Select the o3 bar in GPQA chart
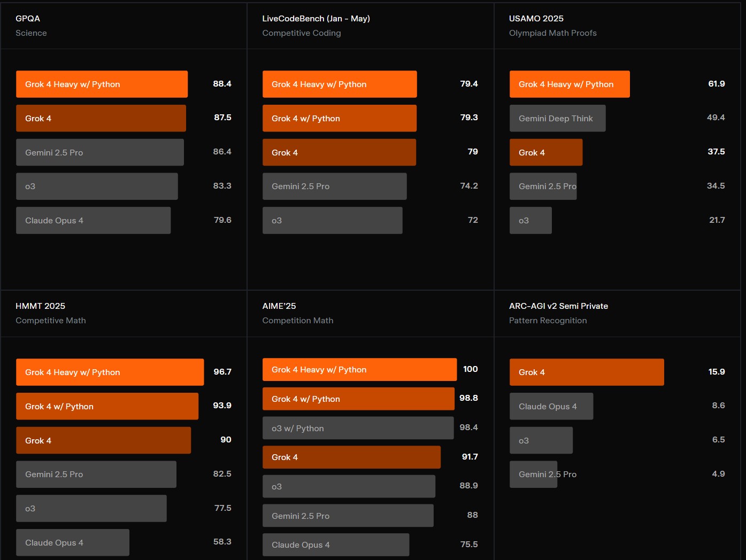The width and height of the screenshot is (746, 560). pos(97,186)
